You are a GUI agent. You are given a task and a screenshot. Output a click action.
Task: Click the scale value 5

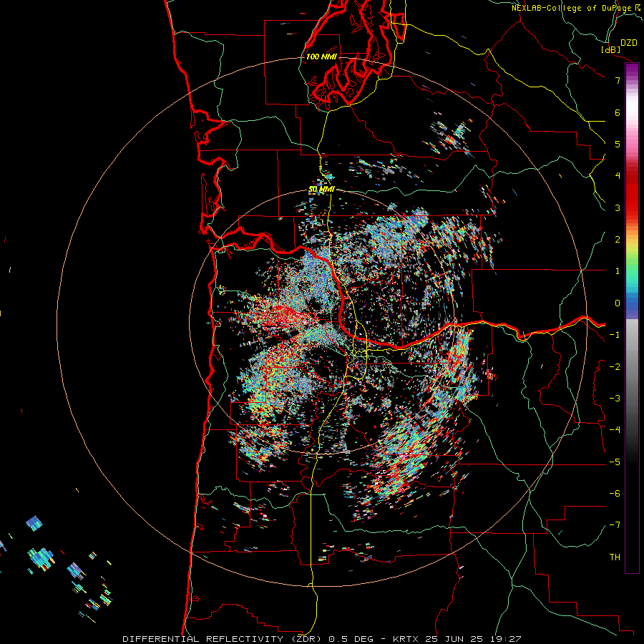coord(618,144)
